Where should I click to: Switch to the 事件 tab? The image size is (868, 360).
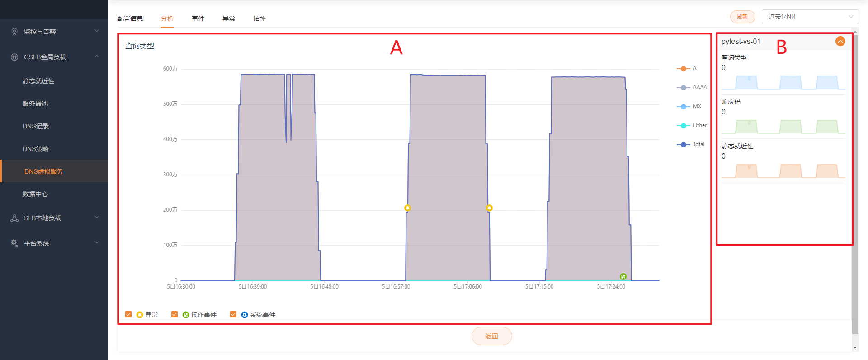tap(198, 19)
